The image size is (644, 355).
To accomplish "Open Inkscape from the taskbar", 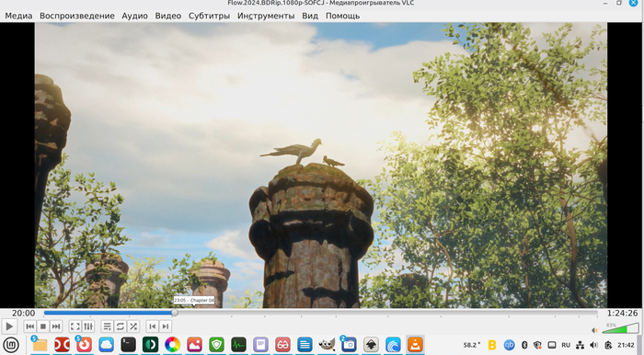I will coord(371,345).
